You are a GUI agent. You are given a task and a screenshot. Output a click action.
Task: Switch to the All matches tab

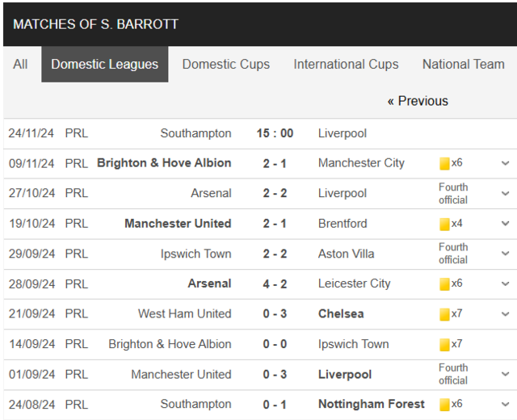20,65
